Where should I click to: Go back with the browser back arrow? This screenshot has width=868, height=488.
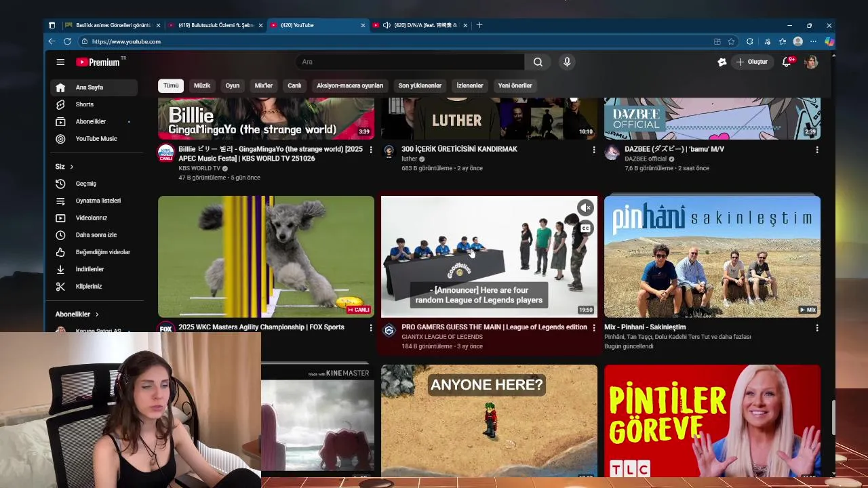(52, 41)
